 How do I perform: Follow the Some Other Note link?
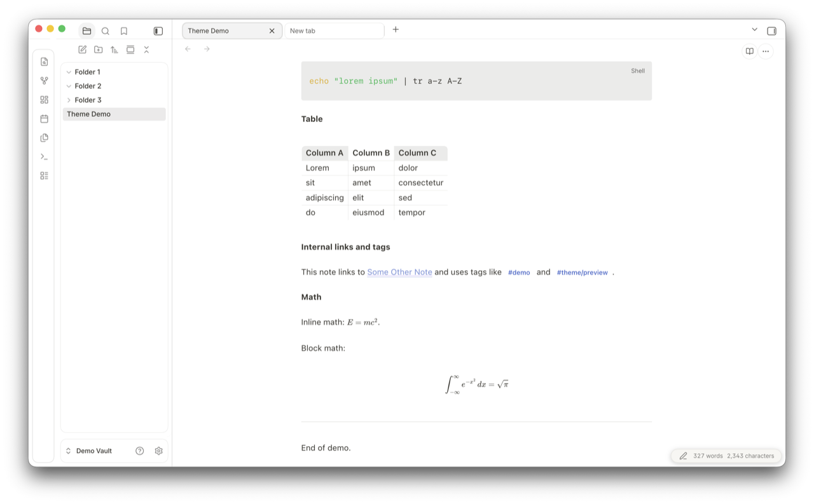399,272
